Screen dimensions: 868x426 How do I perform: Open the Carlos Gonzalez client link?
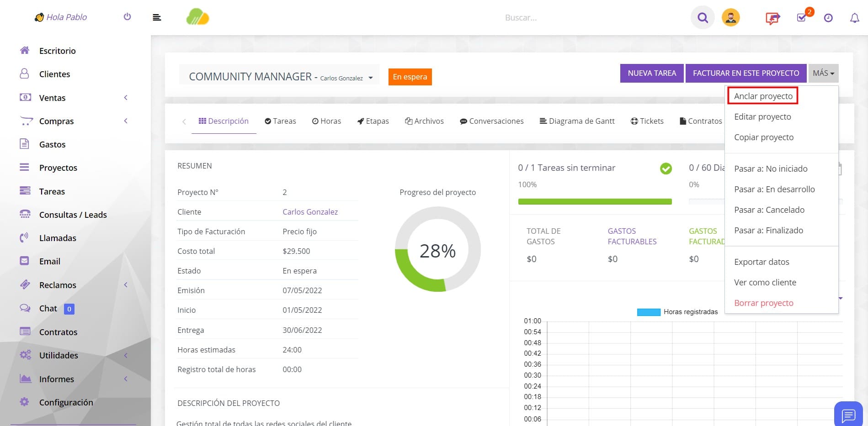(310, 212)
